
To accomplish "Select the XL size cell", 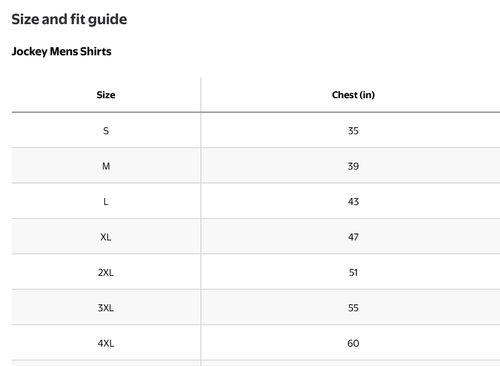I will pyautogui.click(x=106, y=237).
